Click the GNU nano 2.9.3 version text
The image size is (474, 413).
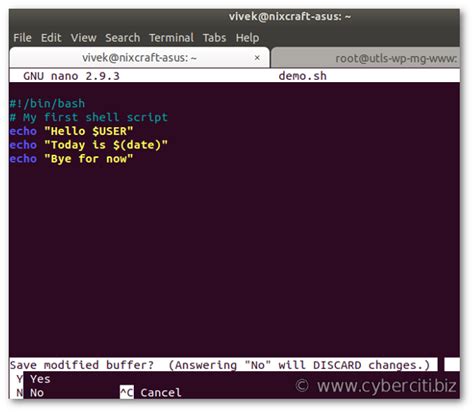[71, 76]
